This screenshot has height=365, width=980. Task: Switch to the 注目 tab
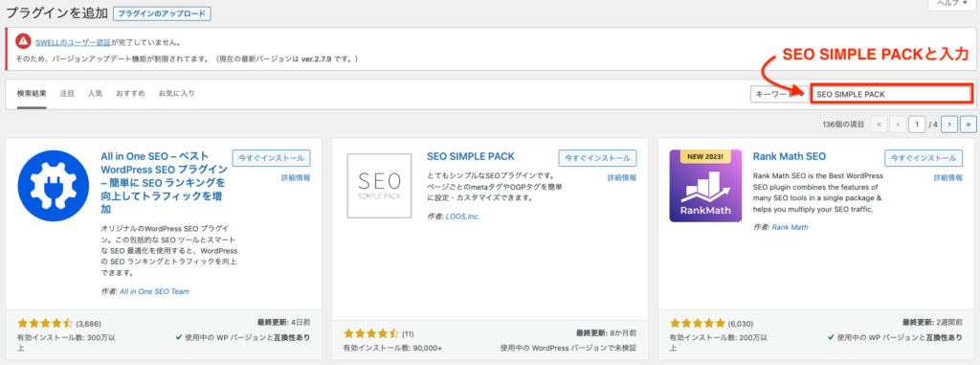67,94
